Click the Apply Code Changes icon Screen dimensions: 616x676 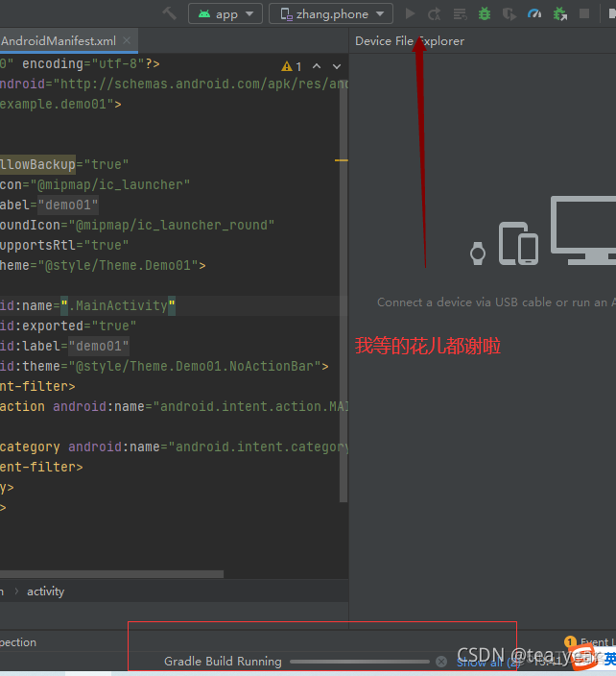(460, 13)
